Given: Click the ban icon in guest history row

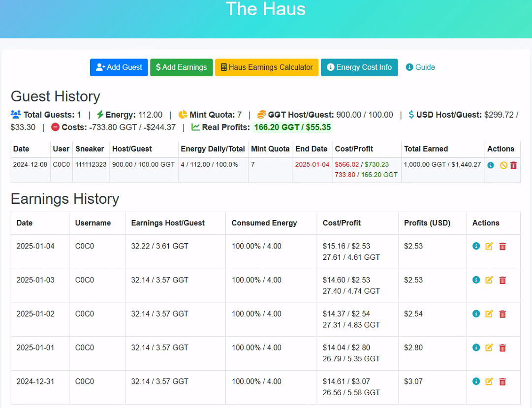Looking at the screenshot, I should click(503, 165).
